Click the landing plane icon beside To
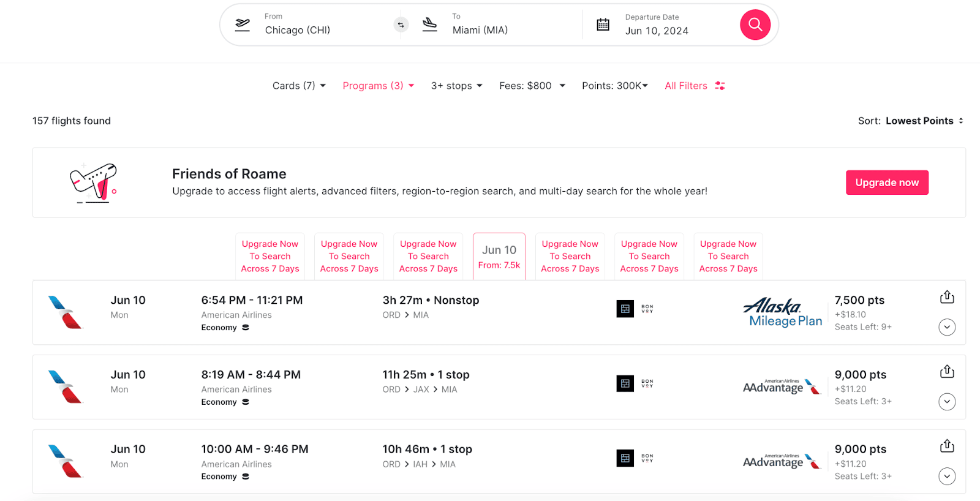Image resolution: width=980 pixels, height=501 pixels. 430,24
